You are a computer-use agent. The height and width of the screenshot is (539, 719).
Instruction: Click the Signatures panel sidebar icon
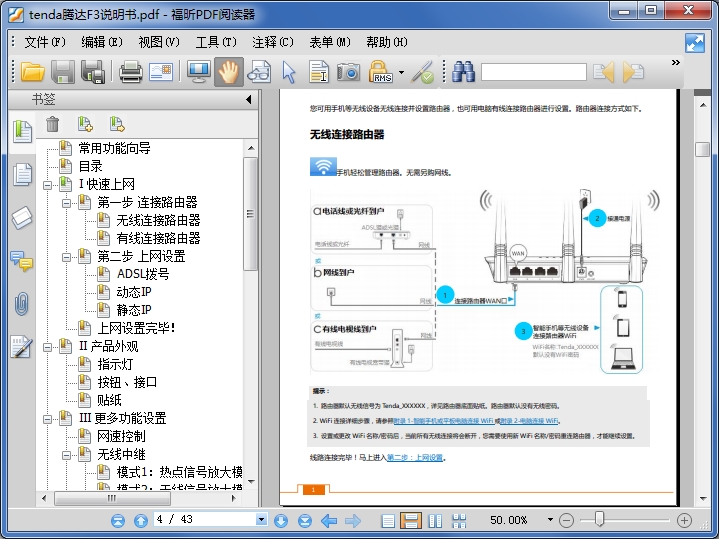22,347
